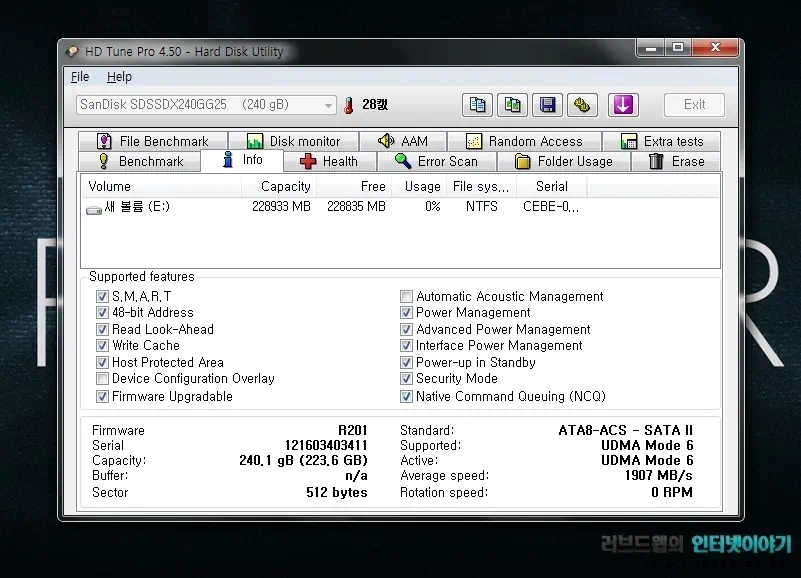Screen dimensions: 801x578
Task: Open options via the gears toolbar icon
Action: tap(582, 105)
